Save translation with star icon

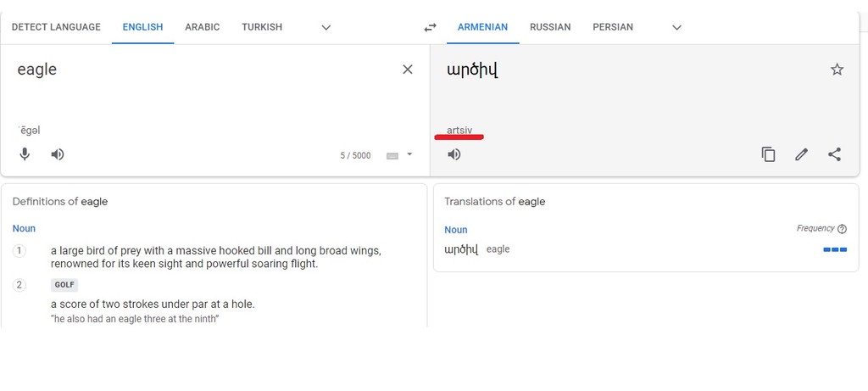tap(837, 70)
